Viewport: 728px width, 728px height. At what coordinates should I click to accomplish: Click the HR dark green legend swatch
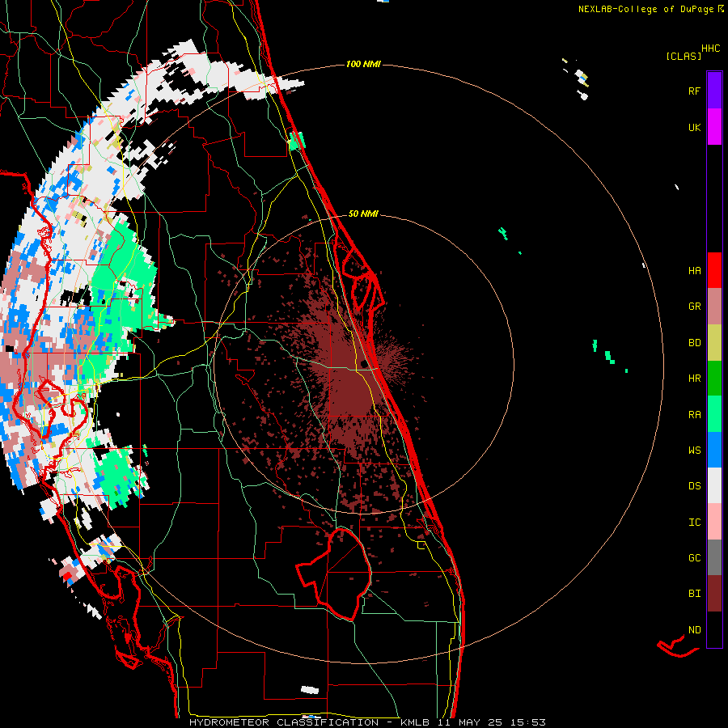[x=714, y=379]
